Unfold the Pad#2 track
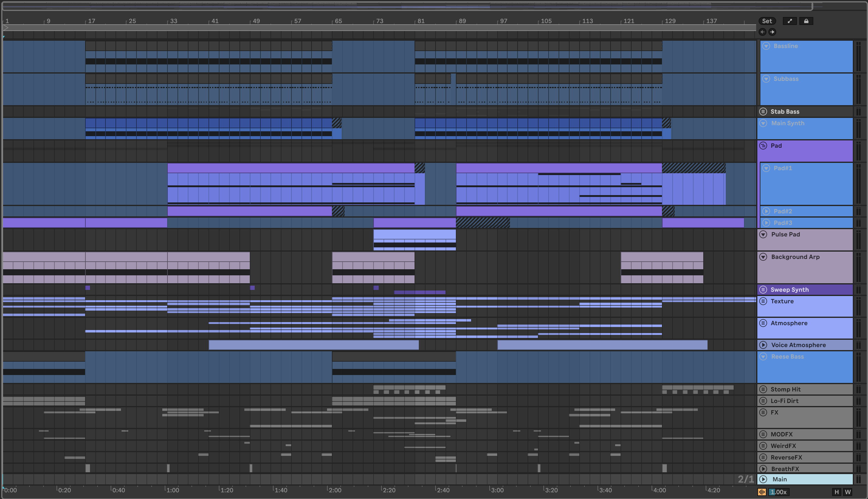 tap(766, 211)
